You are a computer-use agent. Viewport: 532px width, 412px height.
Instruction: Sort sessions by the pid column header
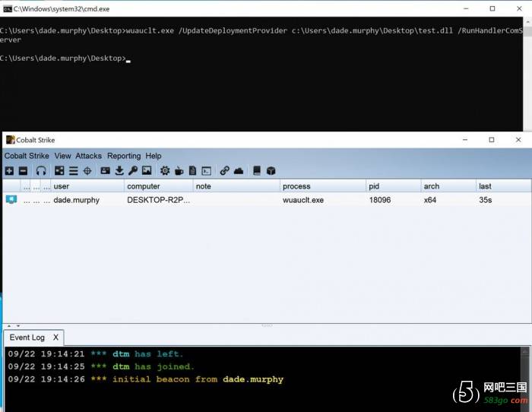pos(394,186)
